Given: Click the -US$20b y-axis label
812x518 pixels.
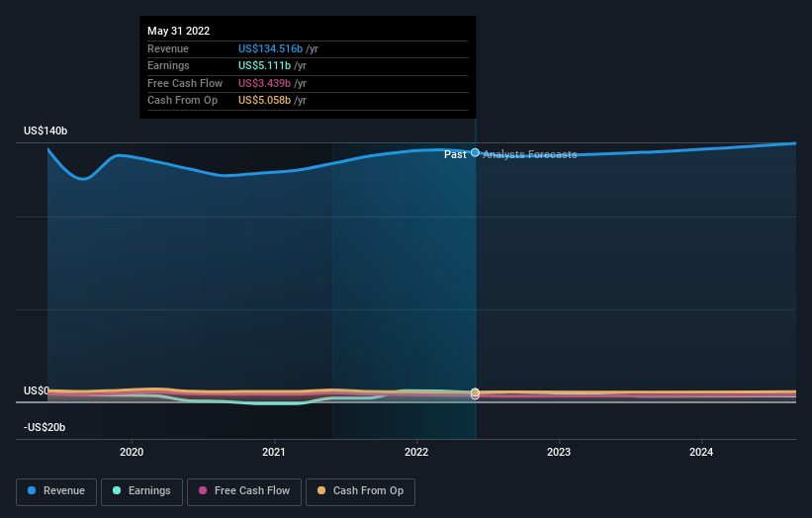Looking at the screenshot, I should [x=45, y=427].
